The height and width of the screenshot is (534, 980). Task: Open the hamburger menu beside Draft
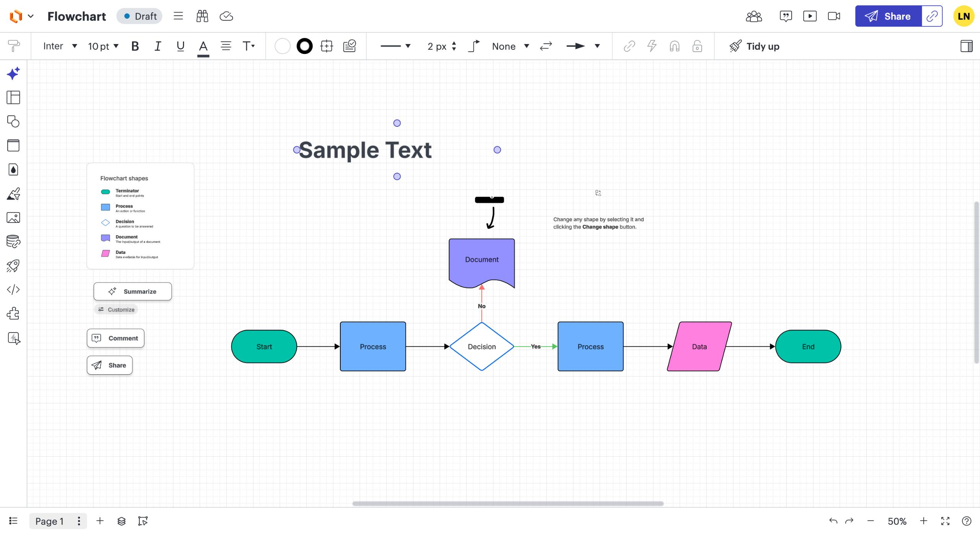click(x=178, y=16)
